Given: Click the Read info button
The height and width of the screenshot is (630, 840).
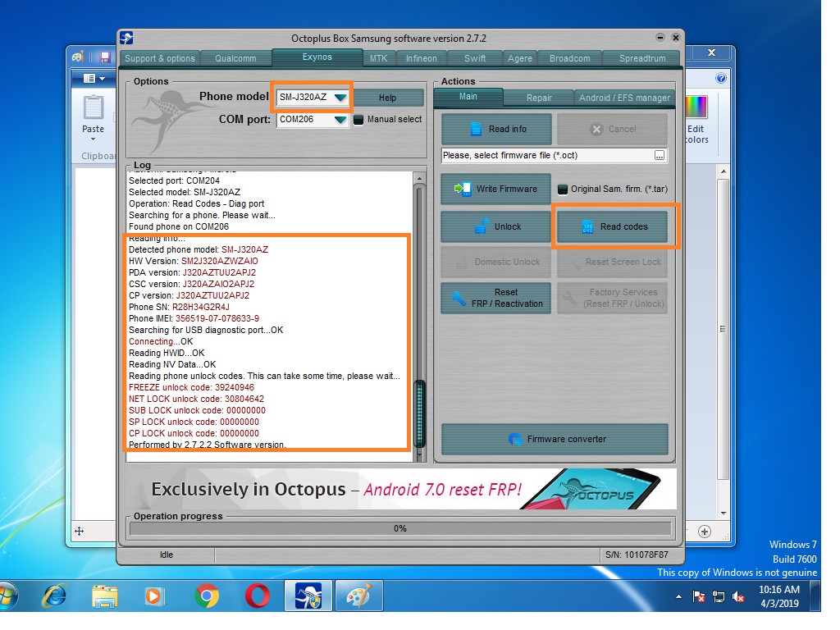Looking at the screenshot, I should click(496, 129).
